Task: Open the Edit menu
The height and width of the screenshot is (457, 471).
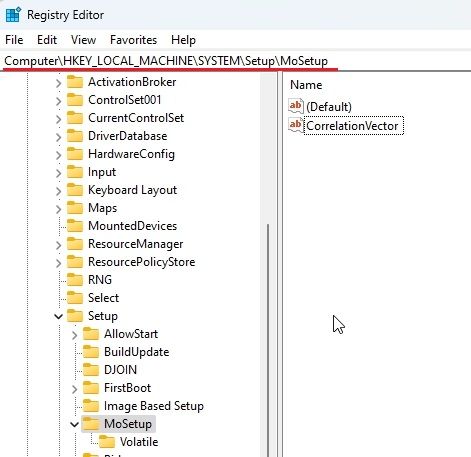Action: [47, 40]
